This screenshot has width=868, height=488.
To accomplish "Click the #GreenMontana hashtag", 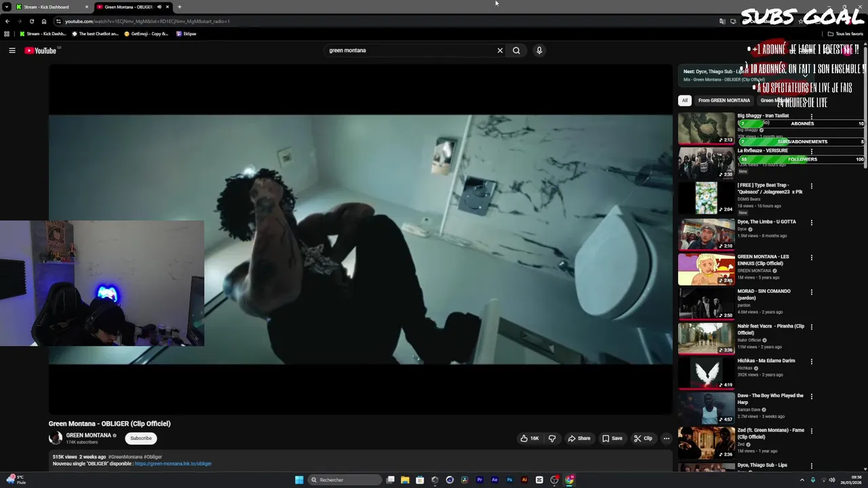I will (125, 457).
